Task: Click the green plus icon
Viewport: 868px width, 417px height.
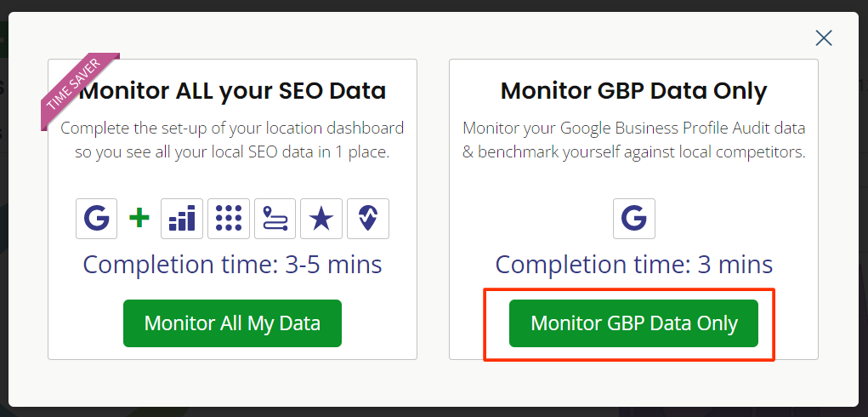Action: 139,218
